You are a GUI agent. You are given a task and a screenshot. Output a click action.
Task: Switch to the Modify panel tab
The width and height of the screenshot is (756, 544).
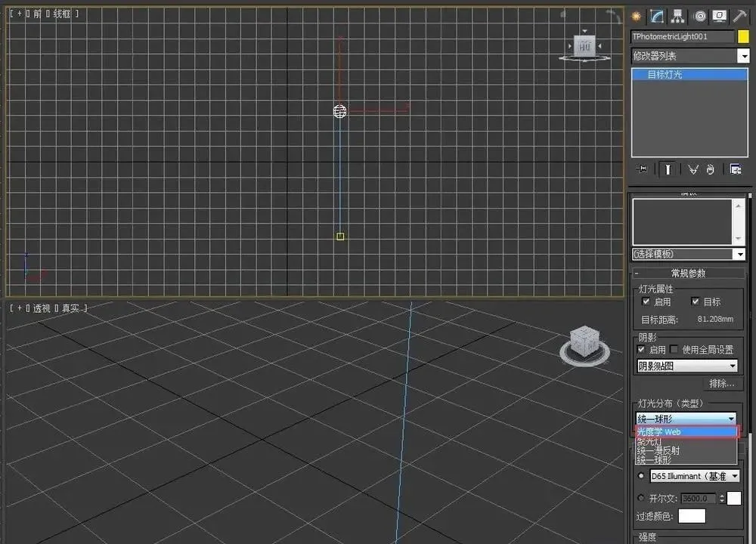click(x=657, y=17)
